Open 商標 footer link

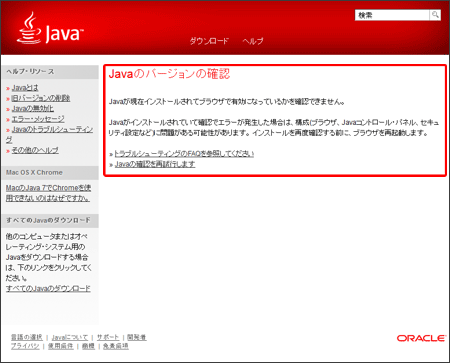[x=88, y=346]
